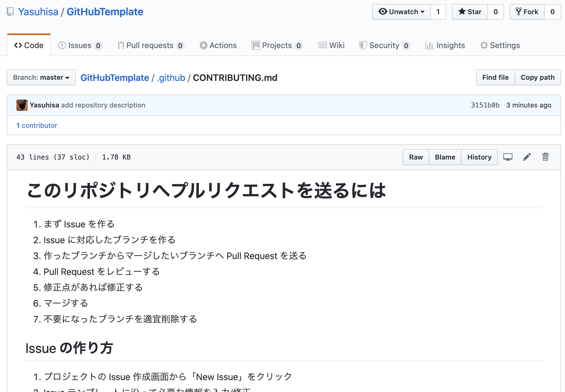Open the Blame view
This screenshot has height=392, width=565.
click(445, 157)
